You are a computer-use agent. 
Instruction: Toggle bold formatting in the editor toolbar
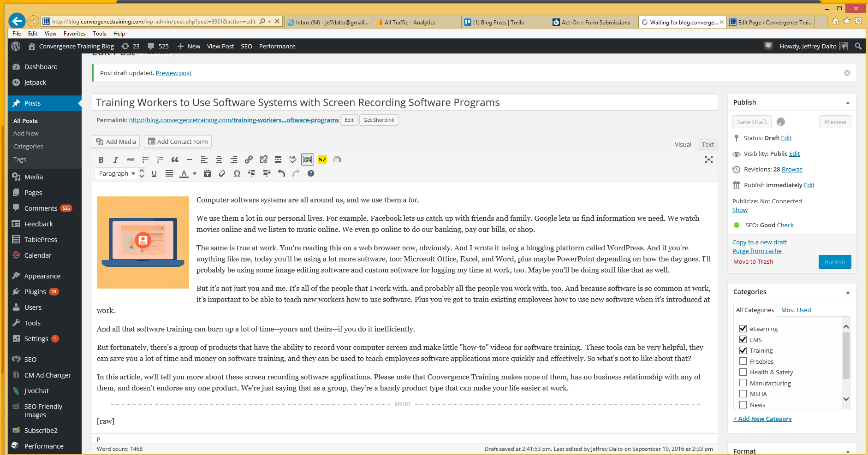(x=101, y=160)
